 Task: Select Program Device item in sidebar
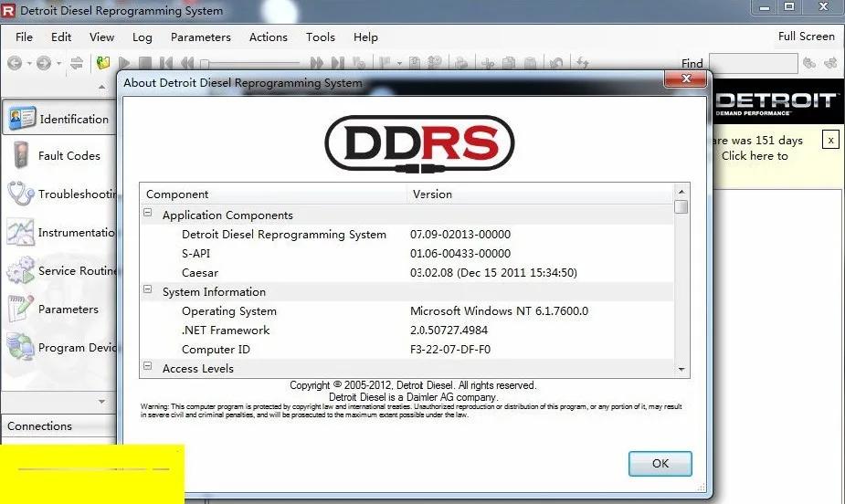pyautogui.click(x=59, y=347)
